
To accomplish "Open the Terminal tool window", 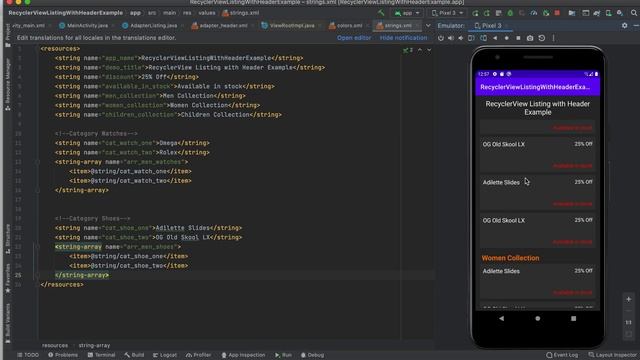I will (x=101, y=355).
